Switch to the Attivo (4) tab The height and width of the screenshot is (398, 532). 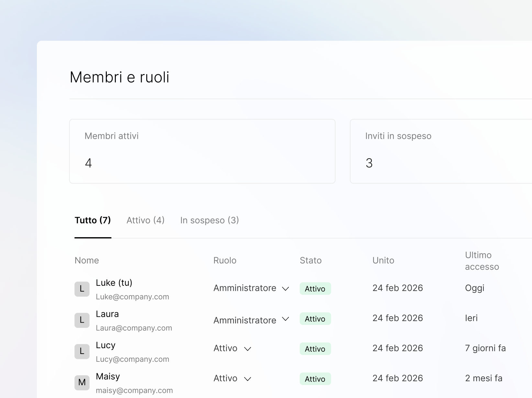coord(146,220)
